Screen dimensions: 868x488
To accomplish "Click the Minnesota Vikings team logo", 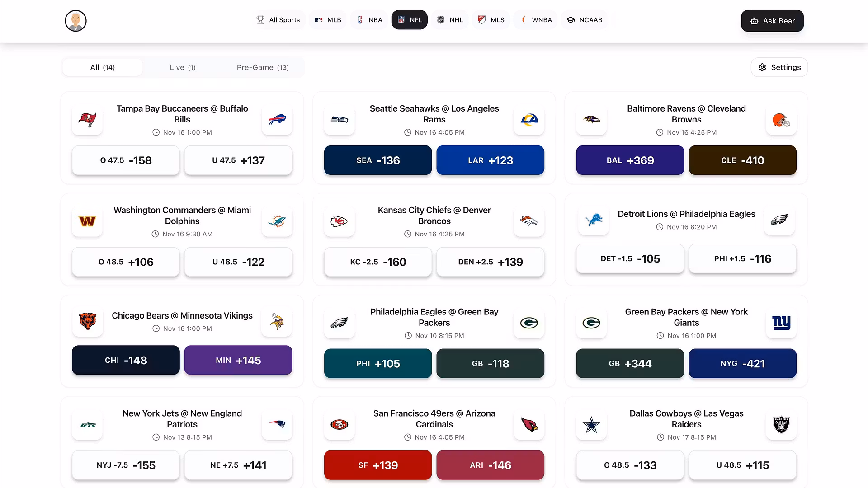I will (277, 321).
